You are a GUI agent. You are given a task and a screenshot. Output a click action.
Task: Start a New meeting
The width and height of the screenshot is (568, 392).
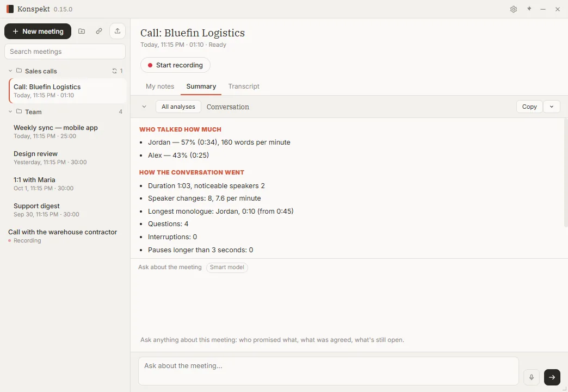[x=38, y=32]
